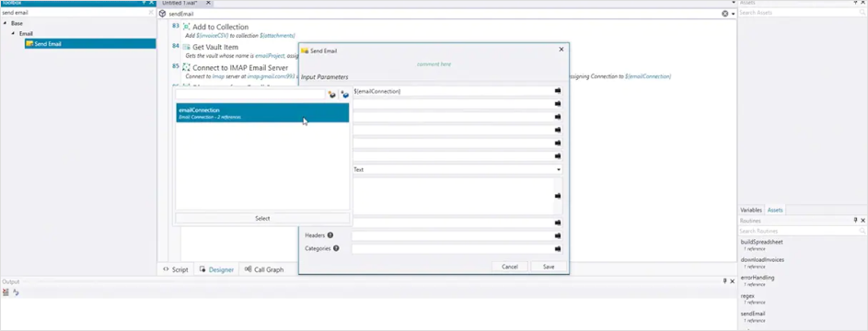Open the sendEmail routine dropdown arrow
Image resolution: width=868 pixels, height=331 pixels.
click(734, 13)
